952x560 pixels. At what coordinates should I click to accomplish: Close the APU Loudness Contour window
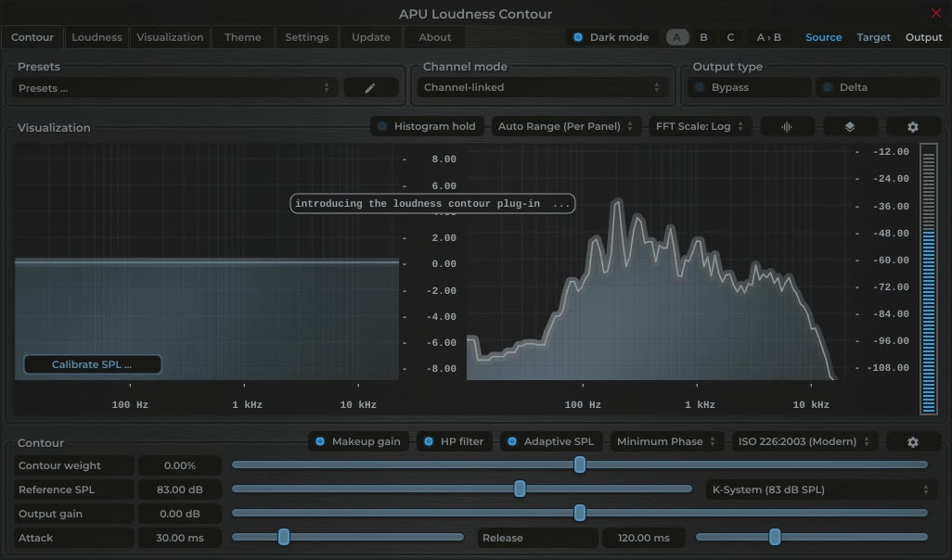pyautogui.click(x=935, y=13)
